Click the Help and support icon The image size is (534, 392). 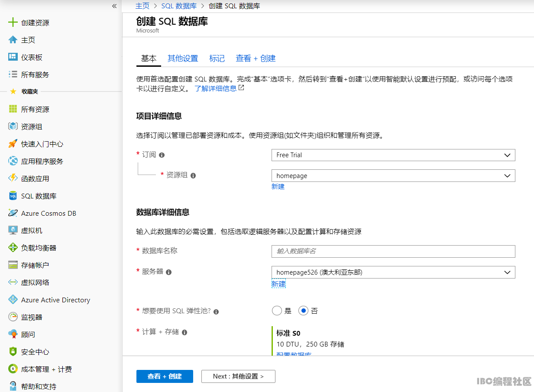click(x=13, y=386)
